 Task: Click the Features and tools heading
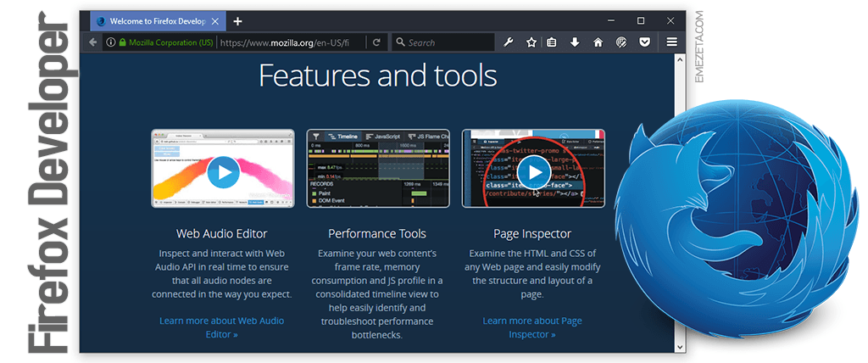377,75
